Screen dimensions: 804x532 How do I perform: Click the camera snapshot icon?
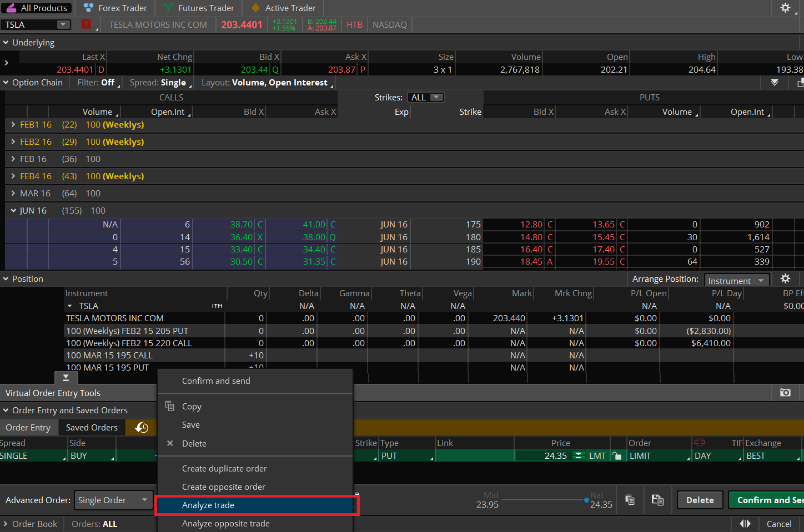[x=785, y=392]
